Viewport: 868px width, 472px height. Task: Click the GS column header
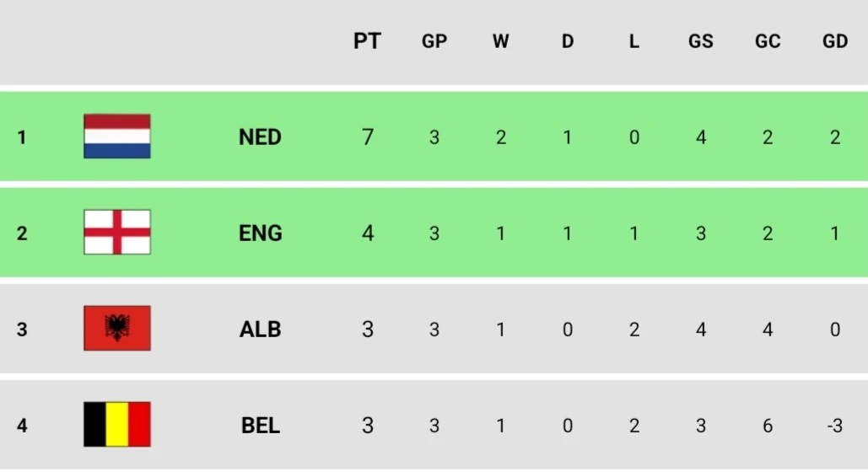tap(701, 41)
